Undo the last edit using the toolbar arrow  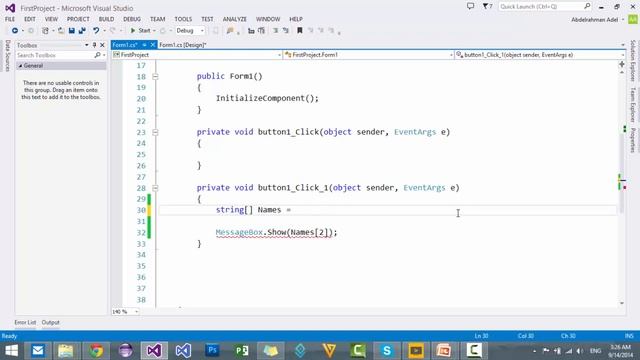tap(96, 31)
